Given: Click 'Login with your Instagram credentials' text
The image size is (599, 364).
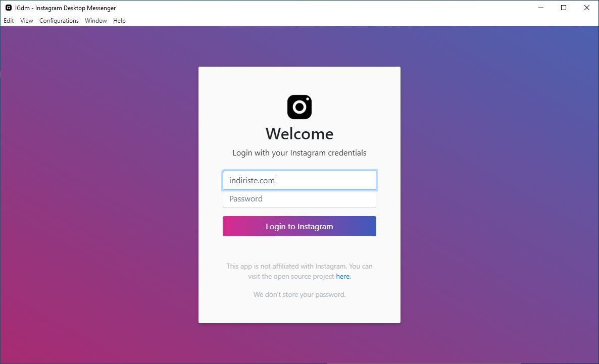Looking at the screenshot, I should [299, 153].
